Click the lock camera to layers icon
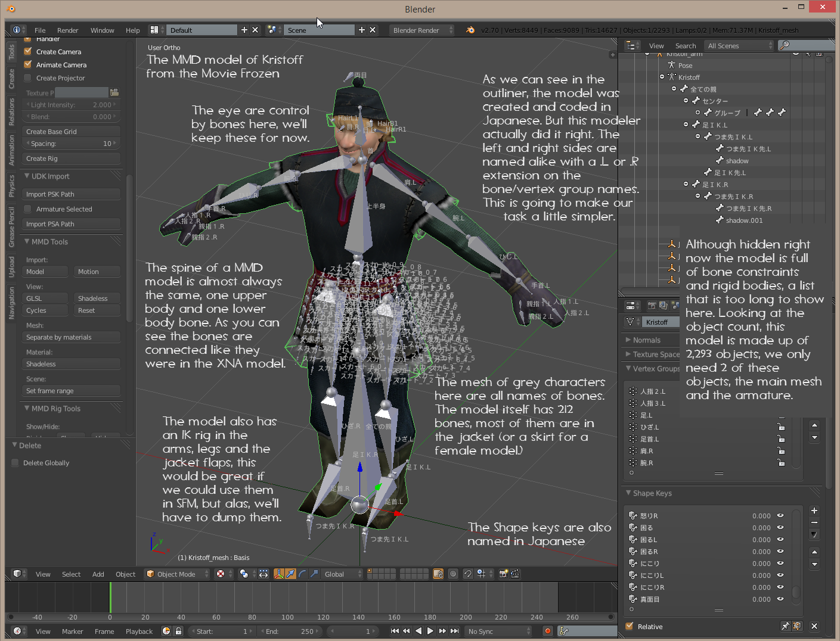840x641 pixels. point(438,574)
